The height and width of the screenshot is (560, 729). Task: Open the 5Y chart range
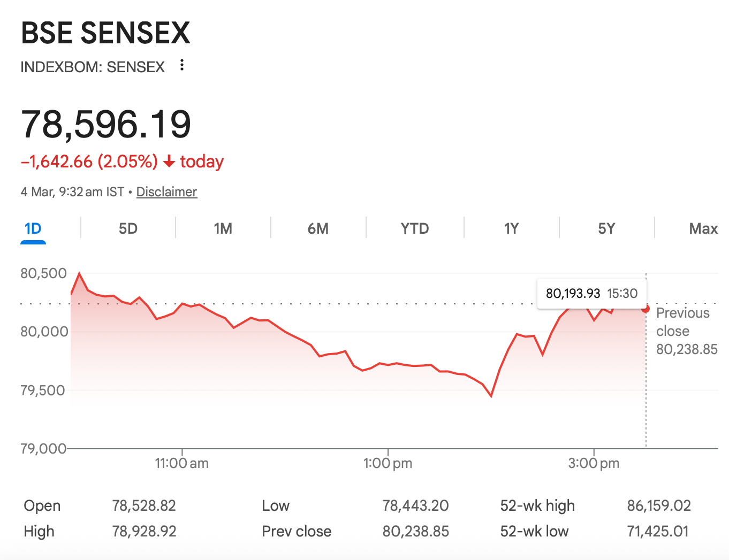click(x=606, y=229)
